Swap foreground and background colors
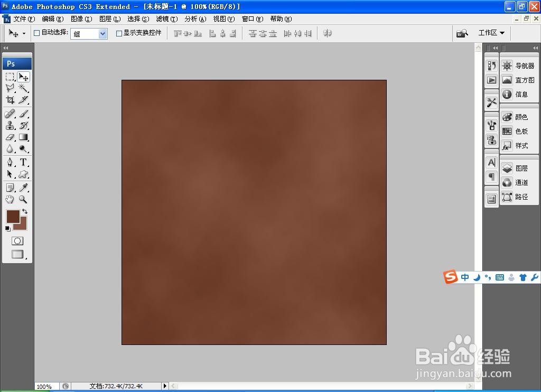The image size is (541, 392). pyautogui.click(x=25, y=211)
